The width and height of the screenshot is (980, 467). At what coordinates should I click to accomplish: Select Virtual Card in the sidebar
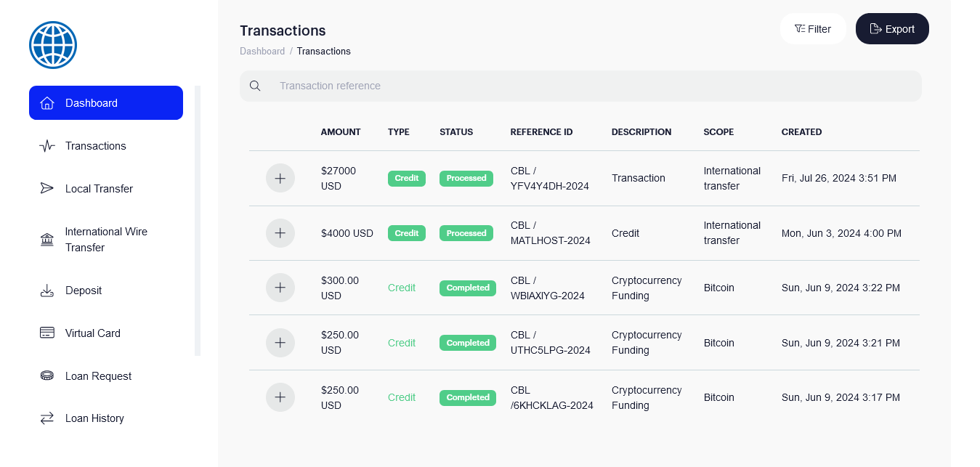click(x=92, y=333)
